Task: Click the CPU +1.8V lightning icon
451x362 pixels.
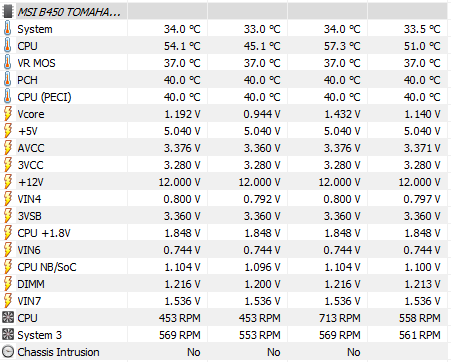Action: 8,233
